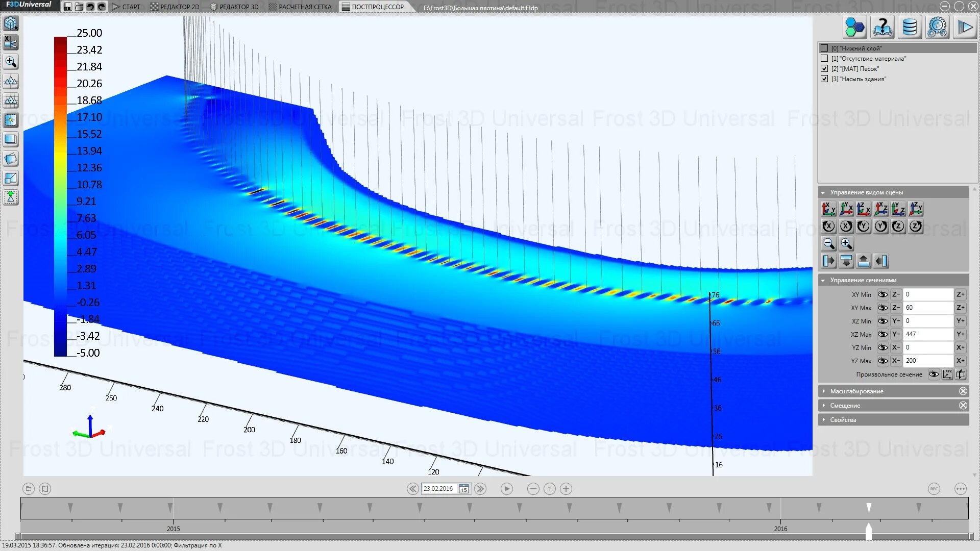The height and width of the screenshot is (551, 980).
Task: Open the РЕДАКТОР 3D tab
Action: point(235,7)
